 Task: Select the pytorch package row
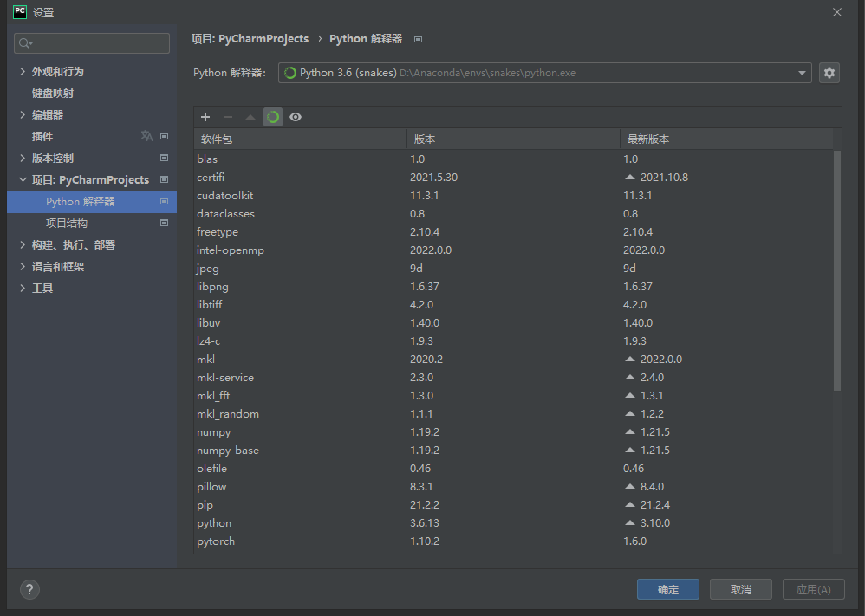[x=514, y=541]
